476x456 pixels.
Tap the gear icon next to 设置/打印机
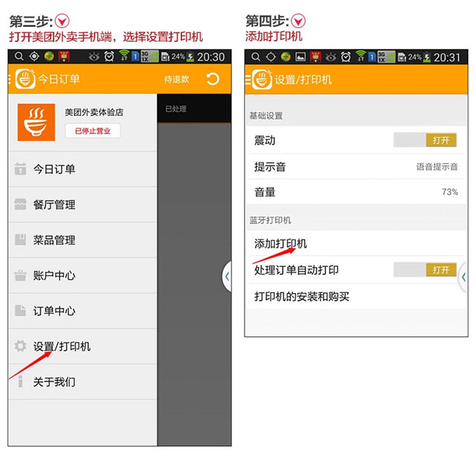pos(20,346)
